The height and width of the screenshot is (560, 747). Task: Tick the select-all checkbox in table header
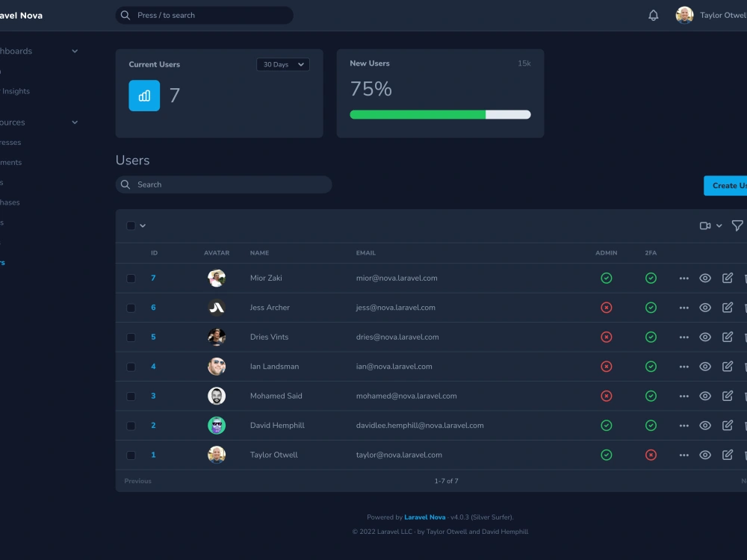point(131,225)
